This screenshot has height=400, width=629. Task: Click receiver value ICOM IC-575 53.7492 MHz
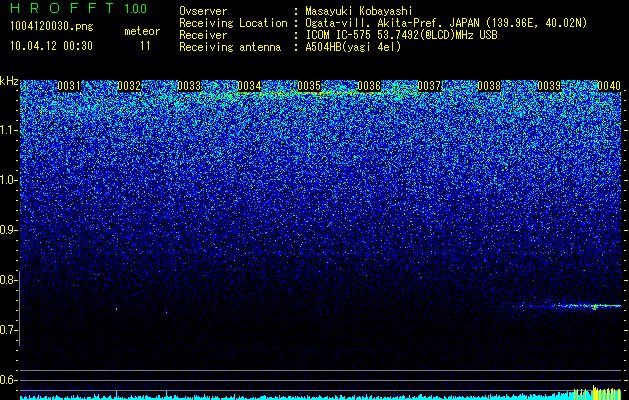402,35
